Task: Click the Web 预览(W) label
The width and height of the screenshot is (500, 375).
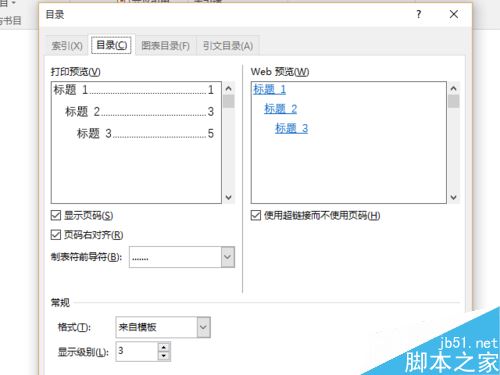Action: (x=280, y=72)
